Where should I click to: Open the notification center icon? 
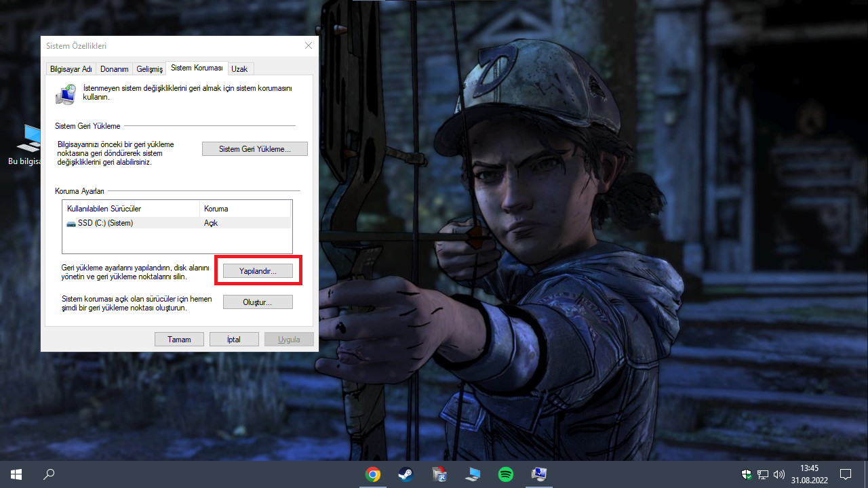click(846, 474)
